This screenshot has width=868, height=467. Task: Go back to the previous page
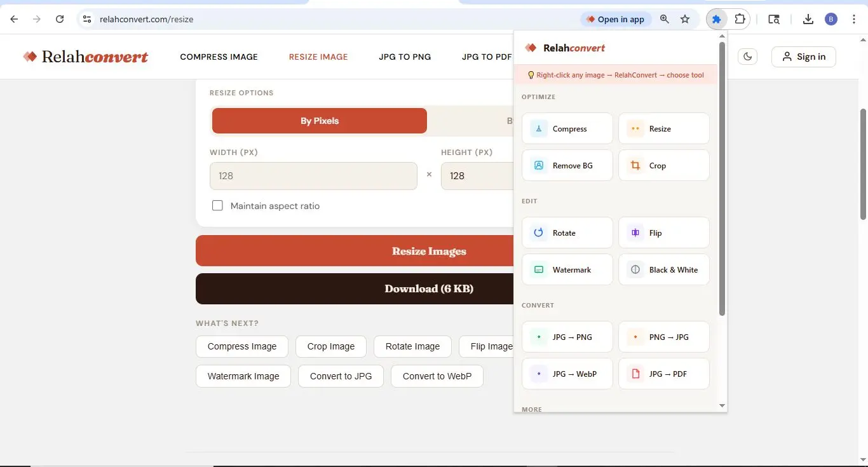(x=14, y=19)
